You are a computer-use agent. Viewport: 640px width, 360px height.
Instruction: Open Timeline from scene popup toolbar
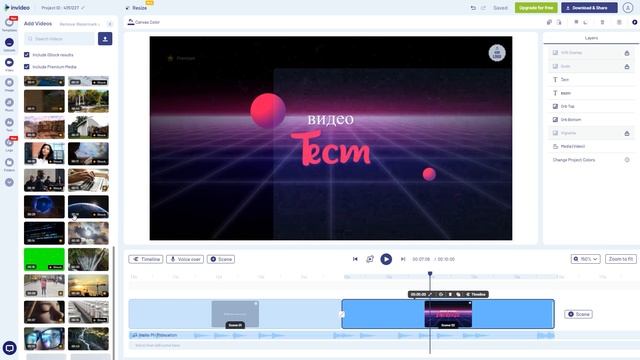(476, 294)
